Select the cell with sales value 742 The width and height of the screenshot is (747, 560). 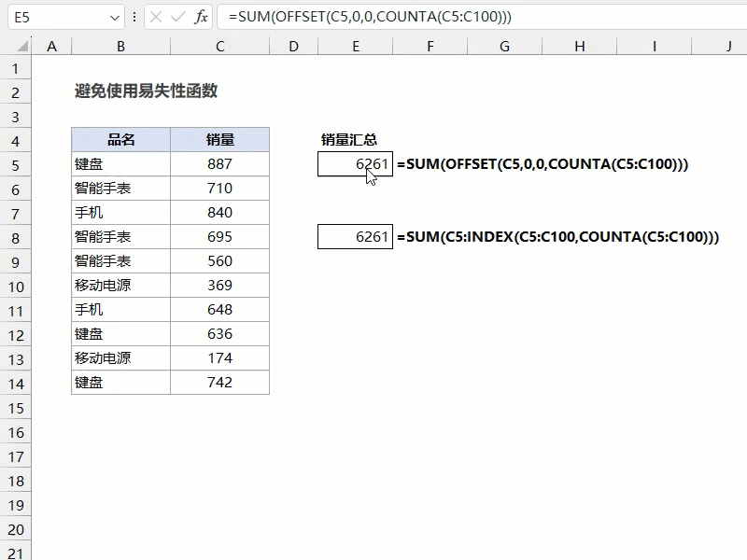pos(219,383)
